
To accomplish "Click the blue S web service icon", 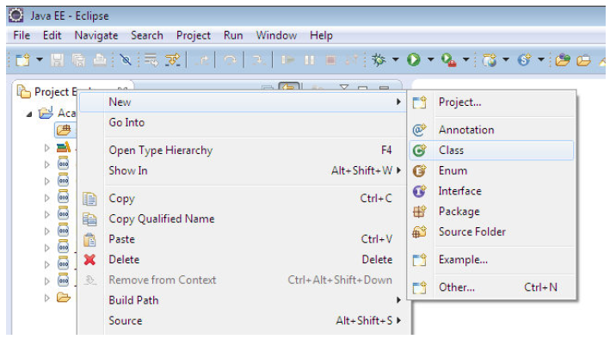I will click(524, 60).
